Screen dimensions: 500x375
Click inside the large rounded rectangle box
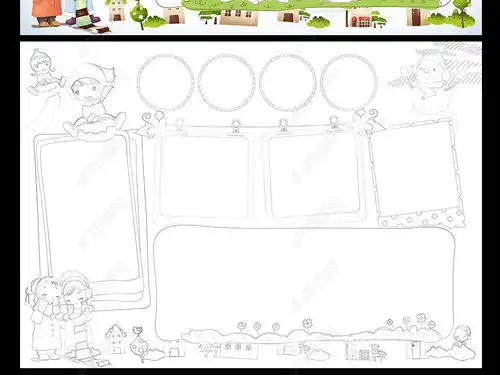(x=304, y=280)
